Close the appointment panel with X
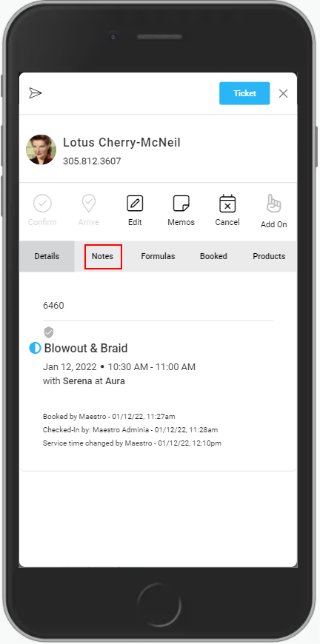Viewport: 320px width, 644px height. point(283,94)
